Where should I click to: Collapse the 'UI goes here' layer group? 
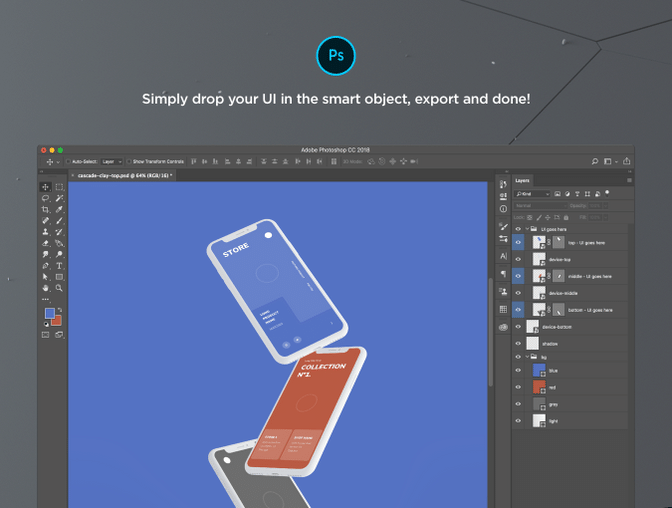coord(527,228)
